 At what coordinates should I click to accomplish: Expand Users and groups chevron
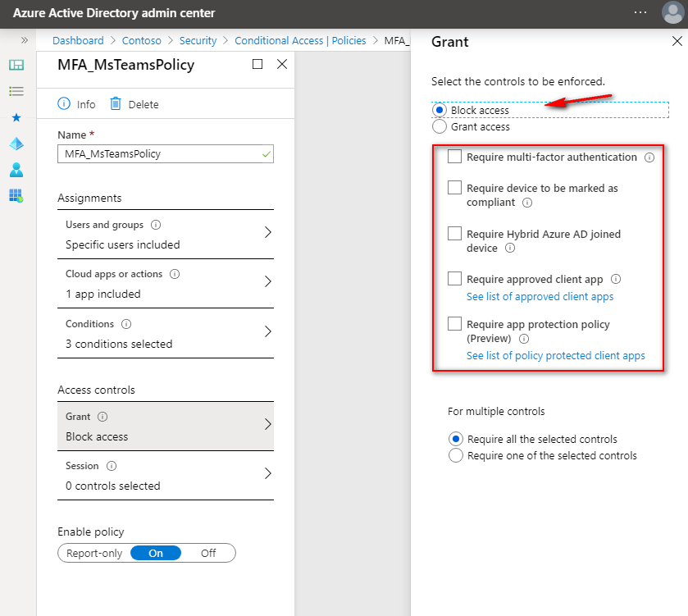[267, 232]
